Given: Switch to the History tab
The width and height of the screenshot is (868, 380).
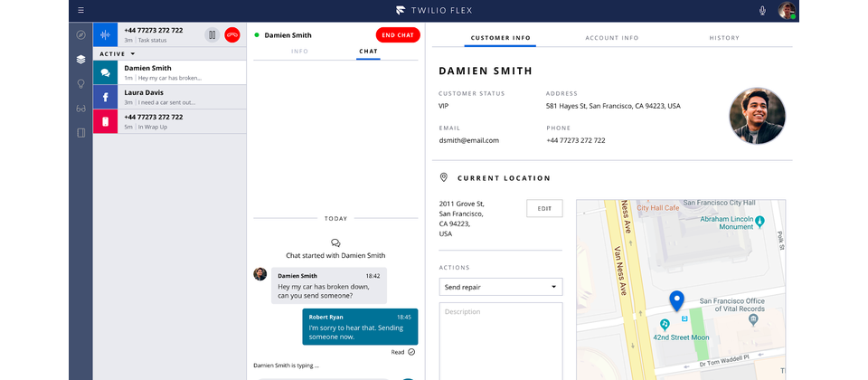Looking at the screenshot, I should tap(724, 38).
